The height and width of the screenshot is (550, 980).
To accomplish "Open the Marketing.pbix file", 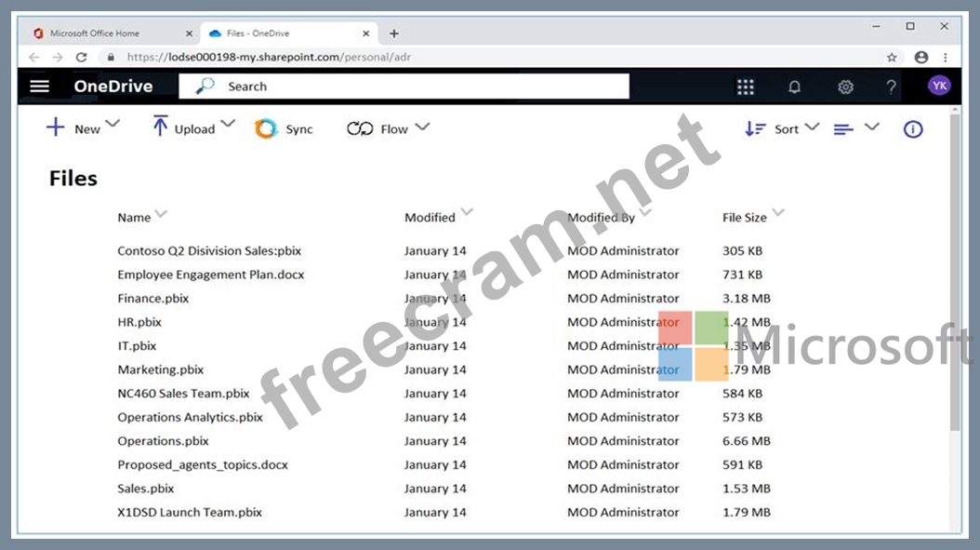I will pos(161,369).
